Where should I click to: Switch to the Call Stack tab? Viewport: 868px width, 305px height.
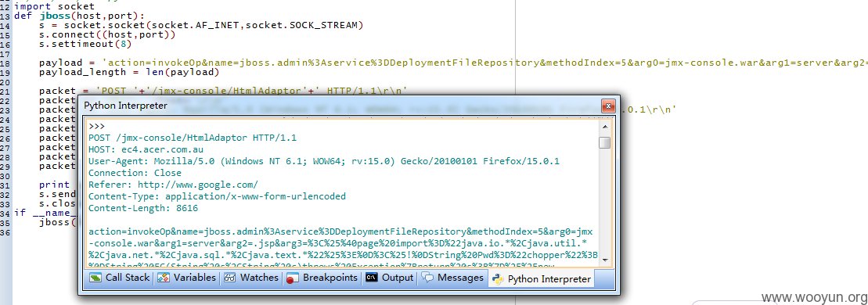pyautogui.click(x=120, y=278)
